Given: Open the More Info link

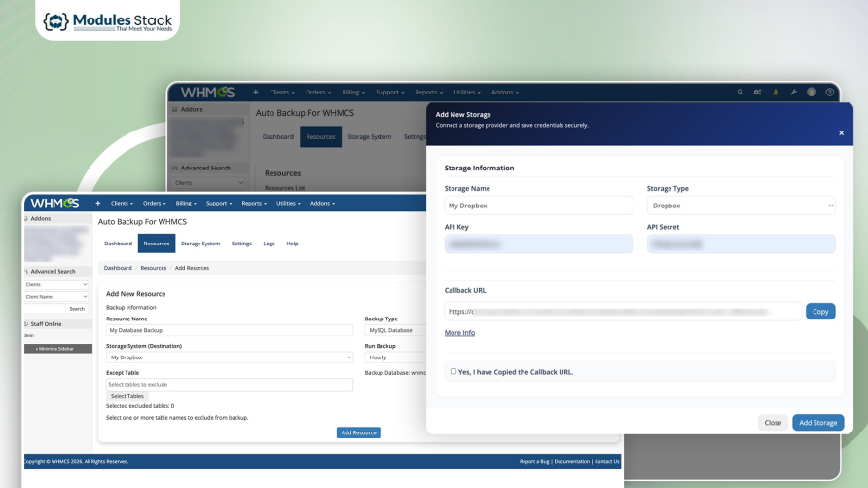Looking at the screenshot, I should tap(459, 333).
